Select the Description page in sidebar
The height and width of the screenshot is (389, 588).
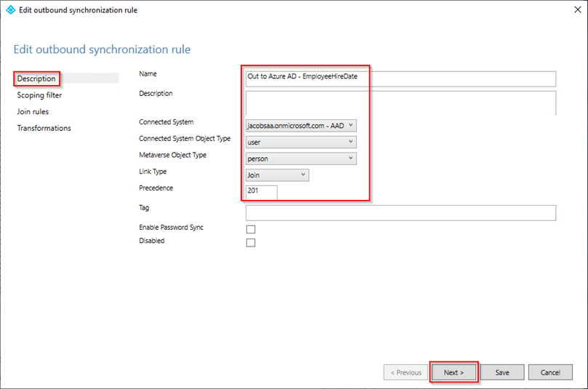pos(36,79)
